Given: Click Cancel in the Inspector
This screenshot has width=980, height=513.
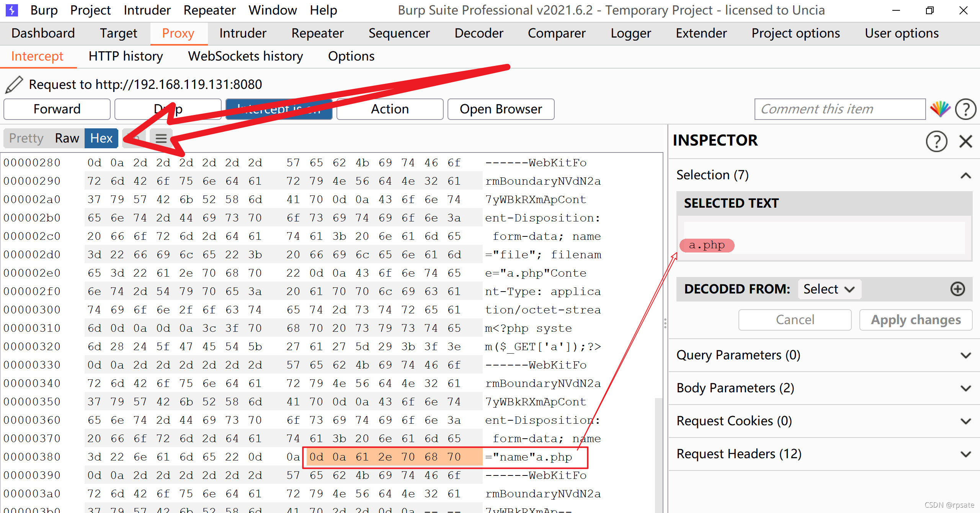Looking at the screenshot, I should tap(795, 320).
